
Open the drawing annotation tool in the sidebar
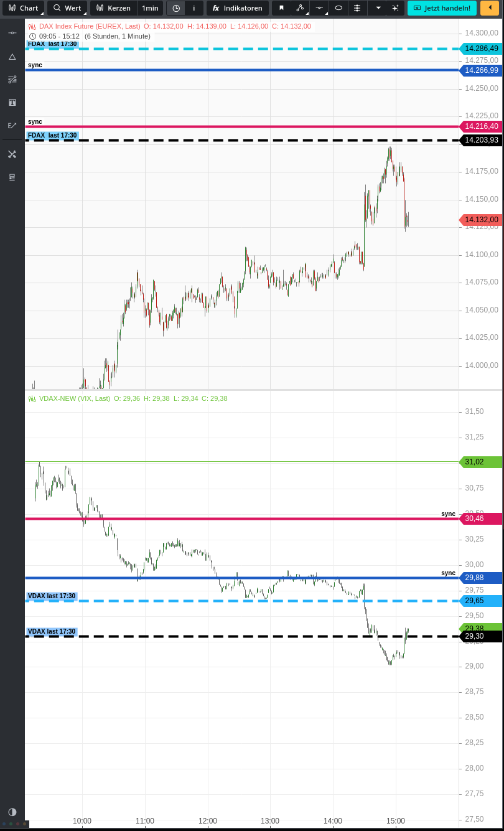tap(12, 79)
